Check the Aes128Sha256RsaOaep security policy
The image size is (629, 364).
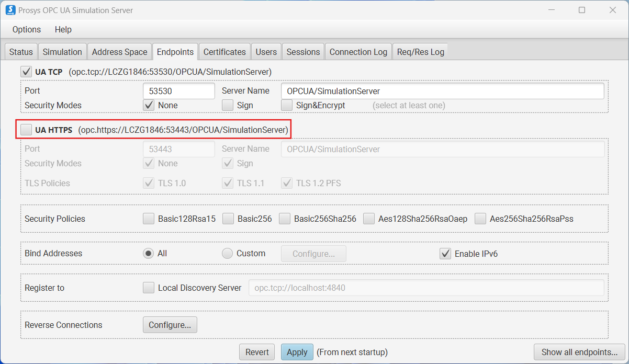(369, 219)
